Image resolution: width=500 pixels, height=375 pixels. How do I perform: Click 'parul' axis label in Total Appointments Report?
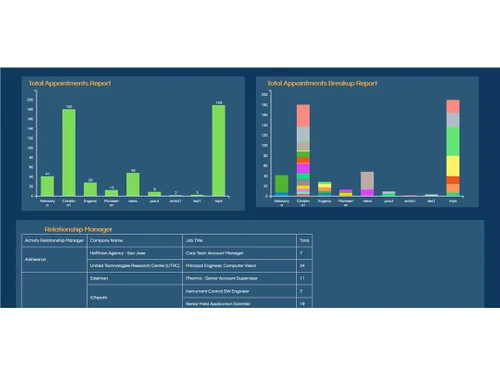(x=154, y=201)
